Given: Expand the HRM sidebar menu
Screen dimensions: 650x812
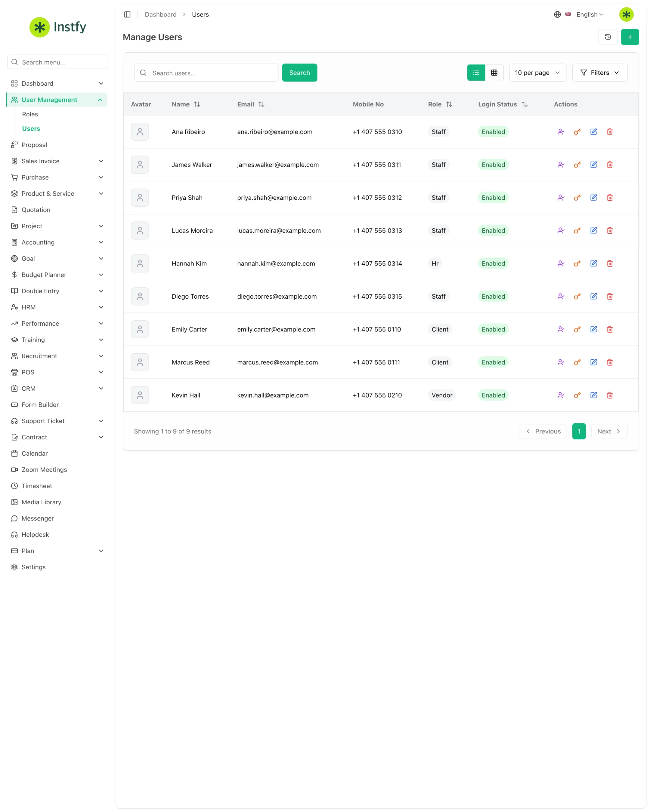Looking at the screenshot, I should [57, 307].
